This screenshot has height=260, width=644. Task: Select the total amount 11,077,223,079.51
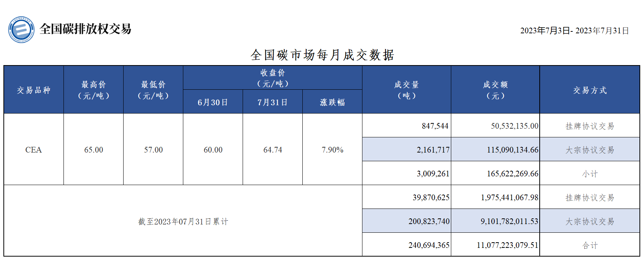[x=508, y=245]
